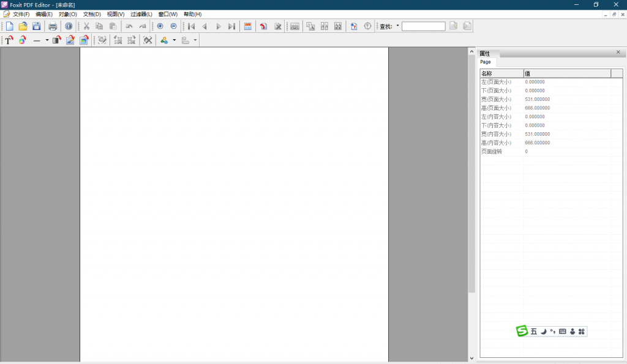The image size is (627, 364).
Task: Click the rotate objects right icon
Action: [x=132, y=40]
